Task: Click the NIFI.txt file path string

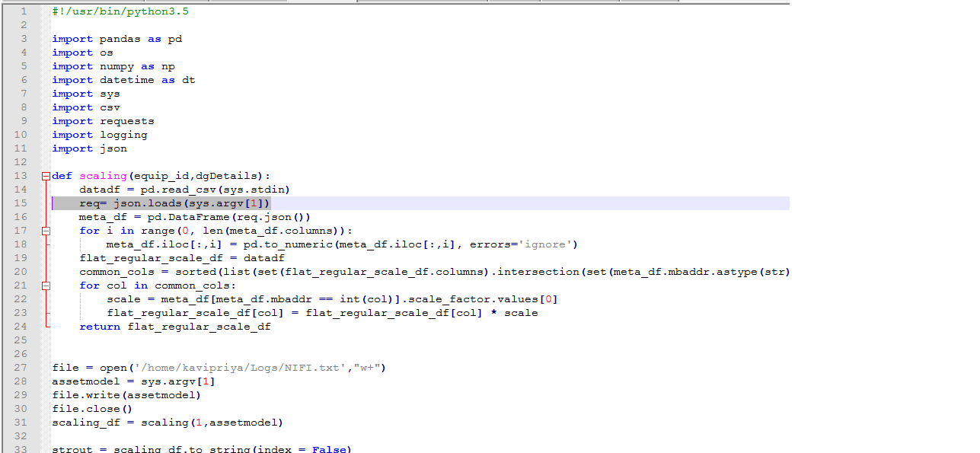Action: coord(236,367)
